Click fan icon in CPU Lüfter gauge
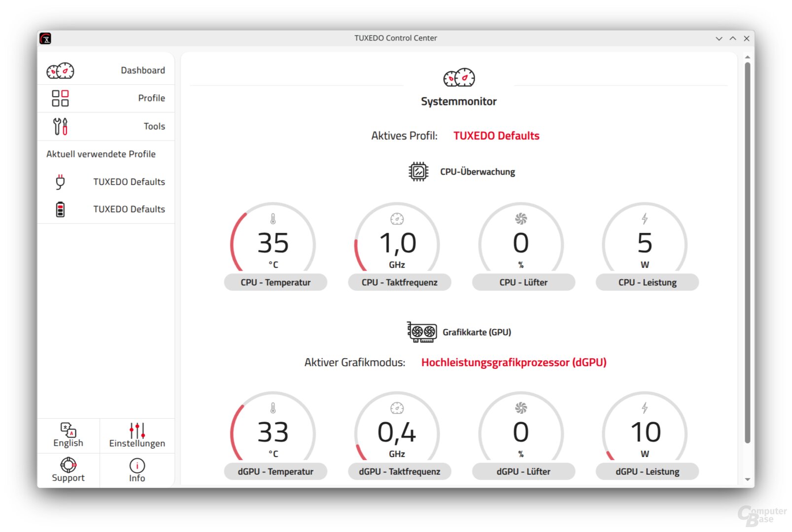The width and height of the screenshot is (792, 532). [x=521, y=219]
